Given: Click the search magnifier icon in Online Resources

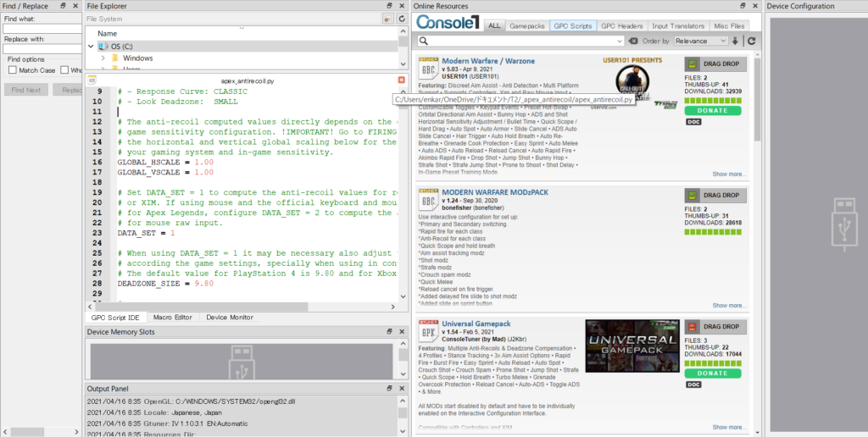Looking at the screenshot, I should [423, 41].
